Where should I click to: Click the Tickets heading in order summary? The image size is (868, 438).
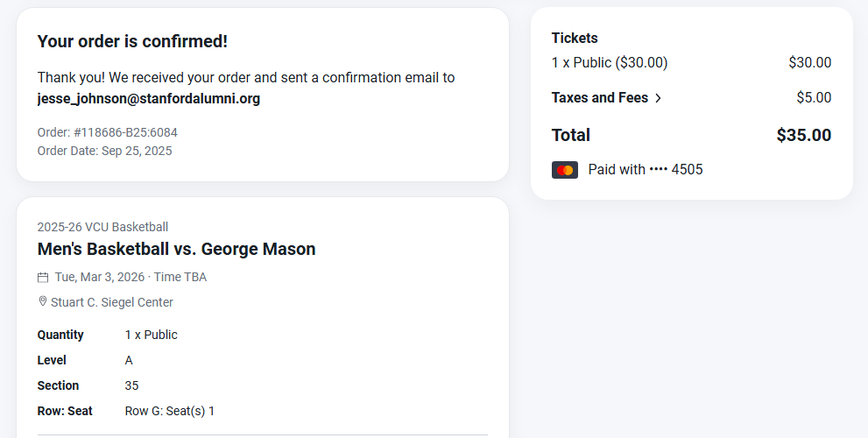point(575,39)
